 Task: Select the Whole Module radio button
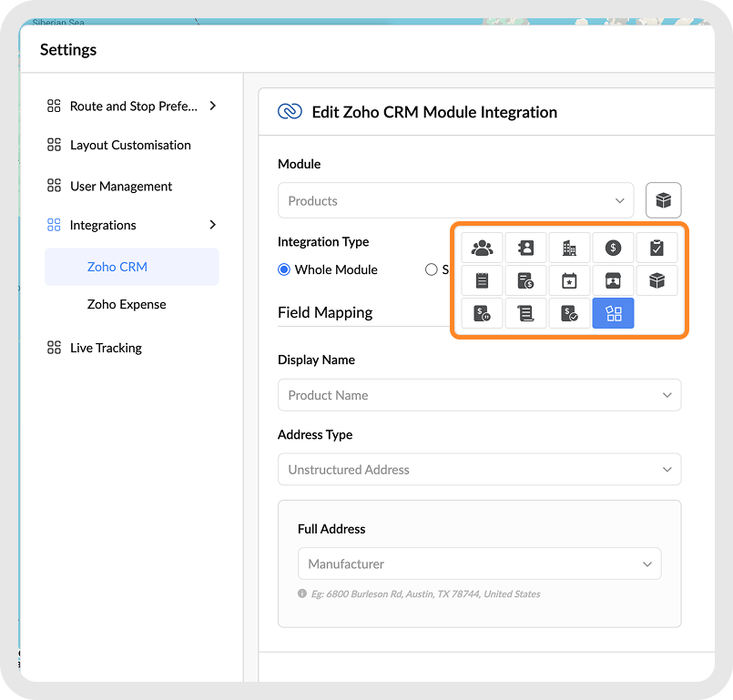click(284, 269)
